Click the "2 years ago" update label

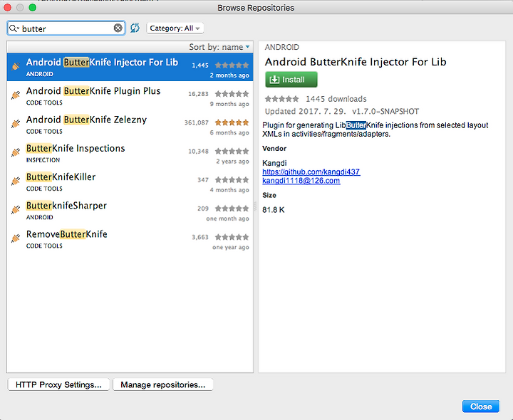(x=232, y=161)
